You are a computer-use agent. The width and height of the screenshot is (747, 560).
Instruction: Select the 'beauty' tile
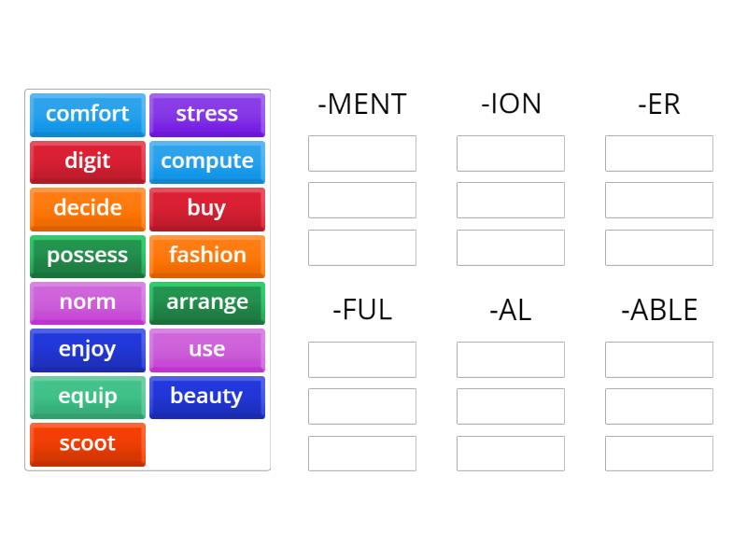[207, 397]
